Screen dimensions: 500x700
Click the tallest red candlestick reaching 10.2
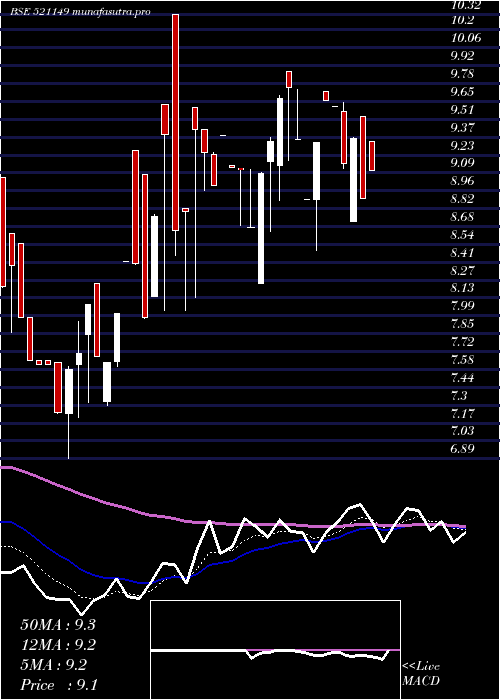tap(175, 122)
